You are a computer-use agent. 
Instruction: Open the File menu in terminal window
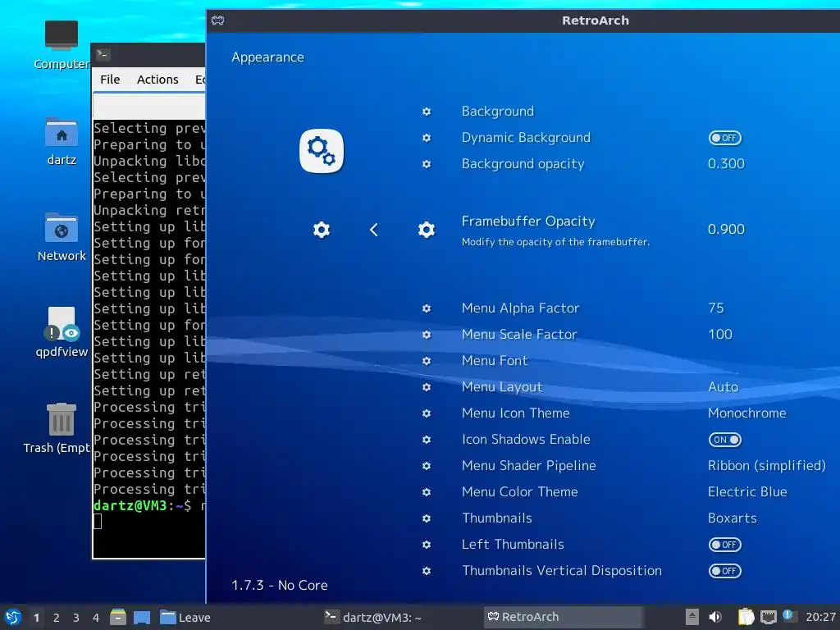tap(110, 80)
